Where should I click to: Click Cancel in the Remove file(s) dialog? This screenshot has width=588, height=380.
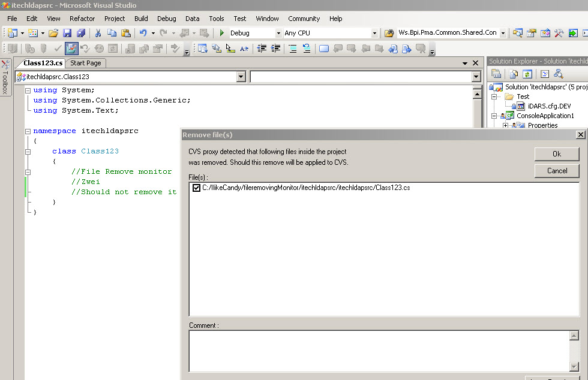click(x=556, y=171)
